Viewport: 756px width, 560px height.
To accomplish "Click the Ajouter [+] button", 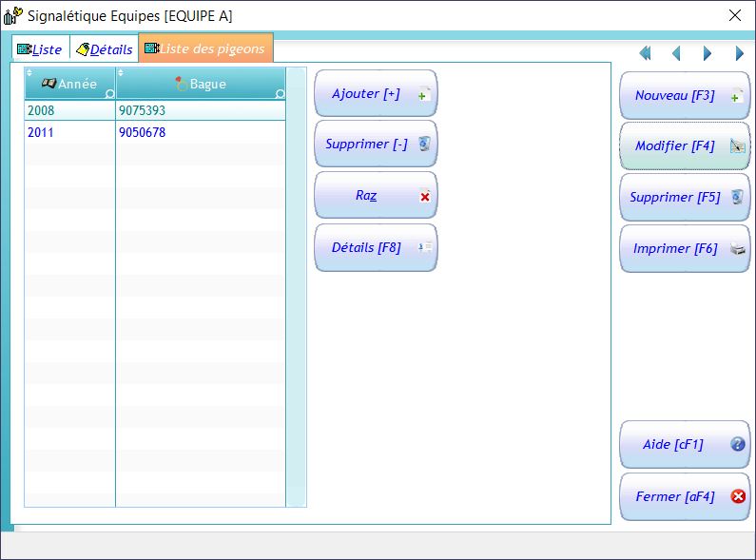I will 376,93.
